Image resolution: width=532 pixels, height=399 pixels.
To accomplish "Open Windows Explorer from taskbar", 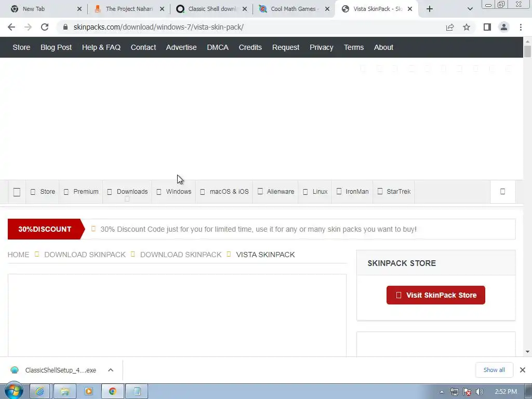I will coord(65,392).
